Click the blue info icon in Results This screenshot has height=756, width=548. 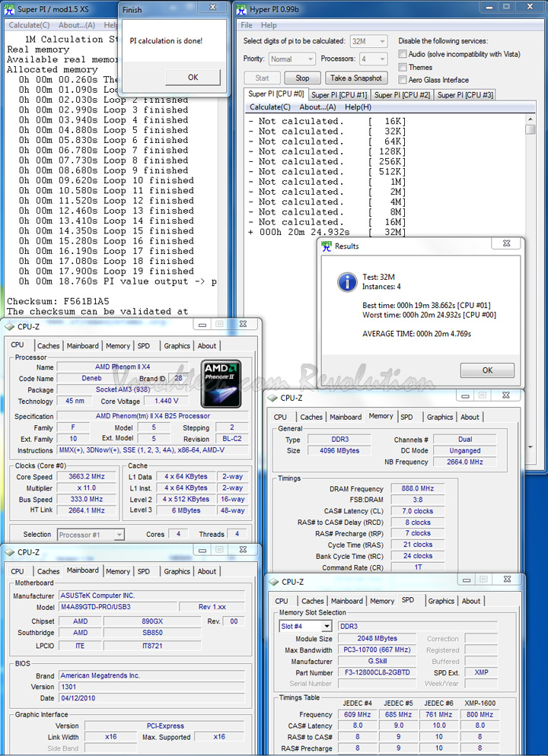point(347,281)
